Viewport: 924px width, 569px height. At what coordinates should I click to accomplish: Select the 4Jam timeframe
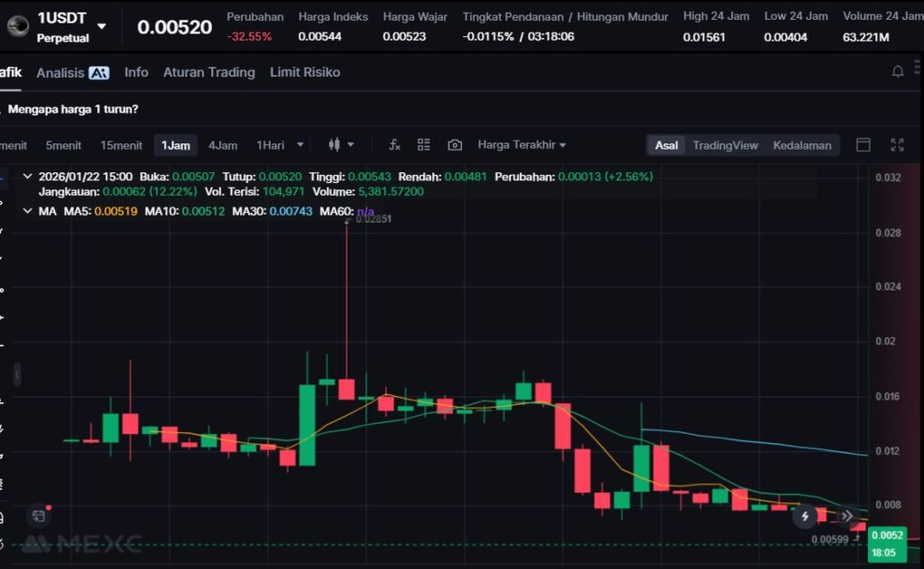point(223,145)
